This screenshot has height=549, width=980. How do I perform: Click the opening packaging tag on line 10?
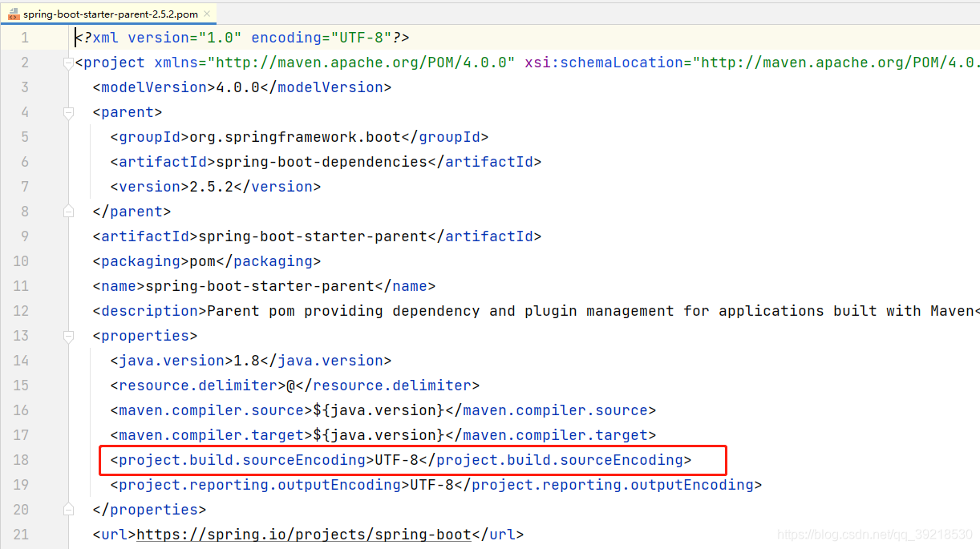(141, 262)
